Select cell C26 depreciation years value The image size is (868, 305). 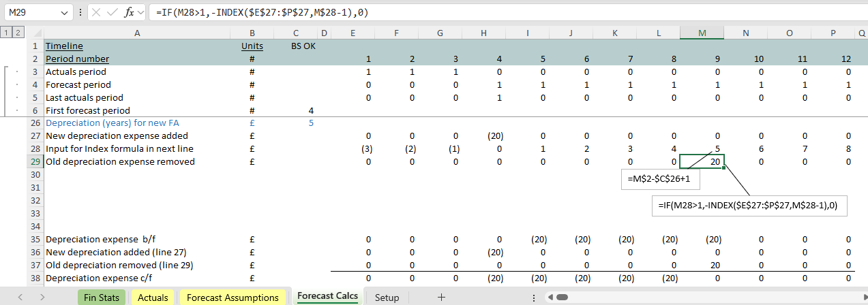click(295, 123)
